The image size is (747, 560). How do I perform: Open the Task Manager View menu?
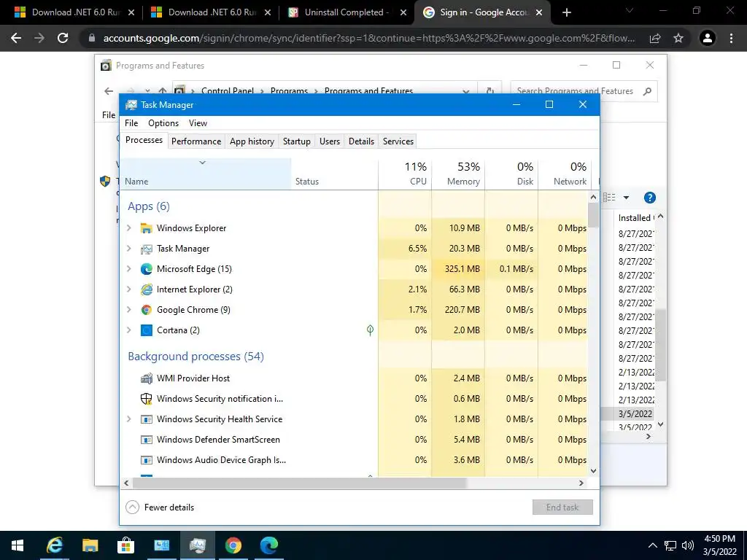click(x=198, y=123)
